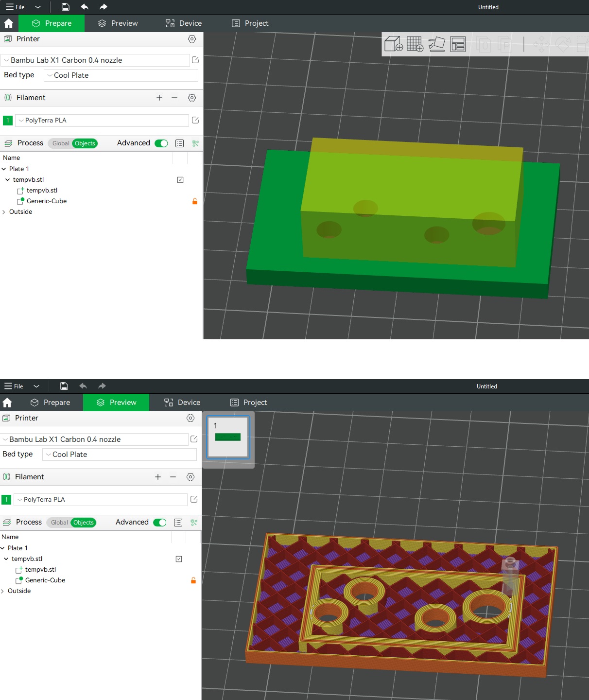
Task: Switch Process to Objects in the Prepare-view window
Action: click(x=85, y=143)
